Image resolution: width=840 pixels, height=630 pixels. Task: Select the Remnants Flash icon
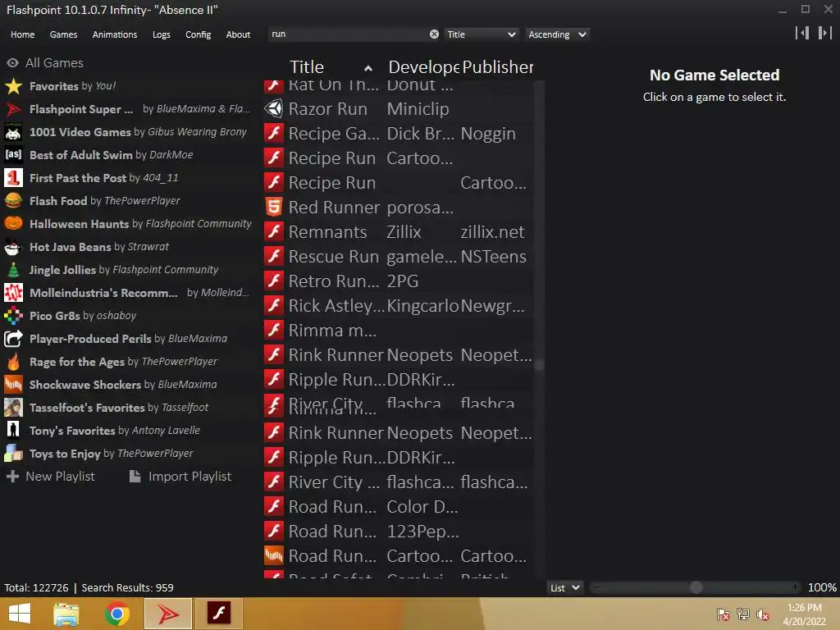pos(274,231)
